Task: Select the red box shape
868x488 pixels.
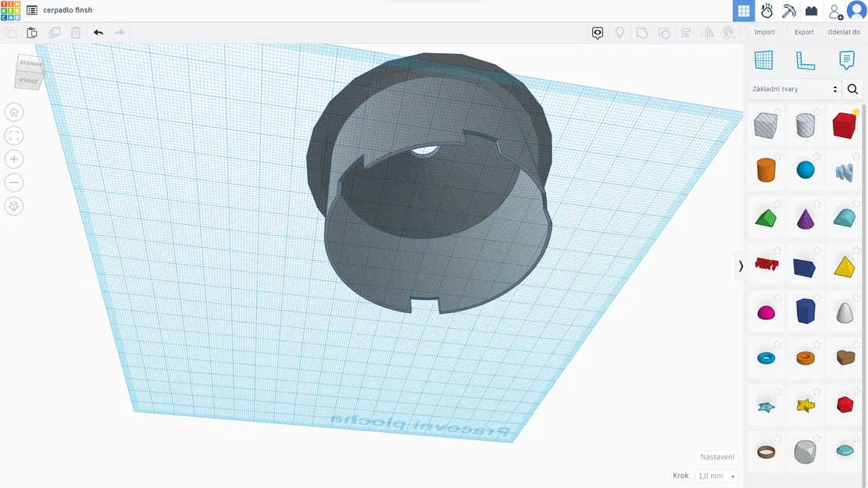Action: tap(845, 126)
